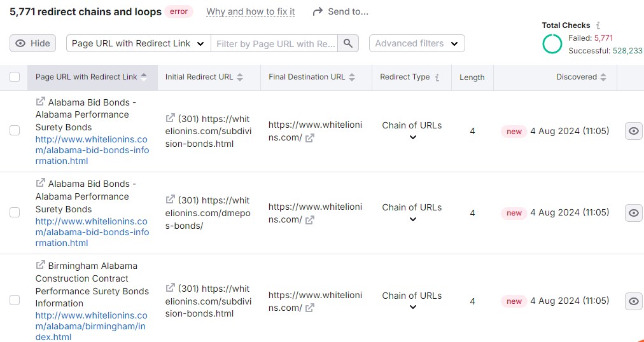
Task: Sort by Discovered column arrows
Action: tap(603, 77)
